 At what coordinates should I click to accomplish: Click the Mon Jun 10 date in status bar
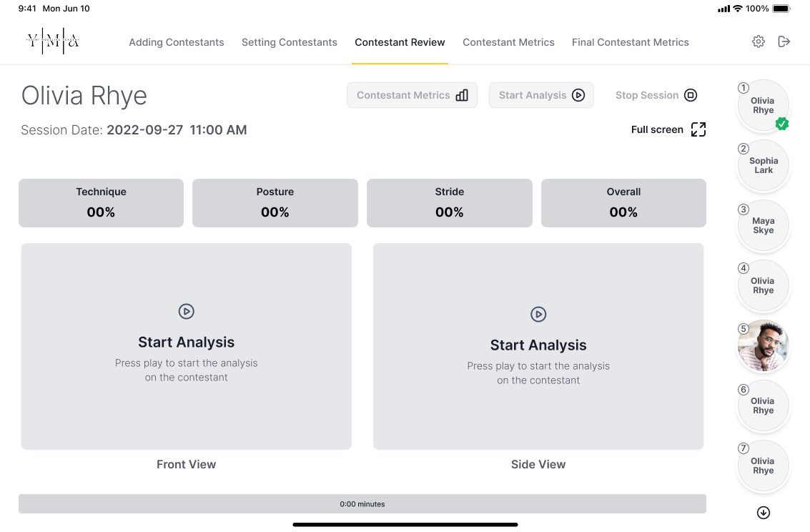coord(66,9)
